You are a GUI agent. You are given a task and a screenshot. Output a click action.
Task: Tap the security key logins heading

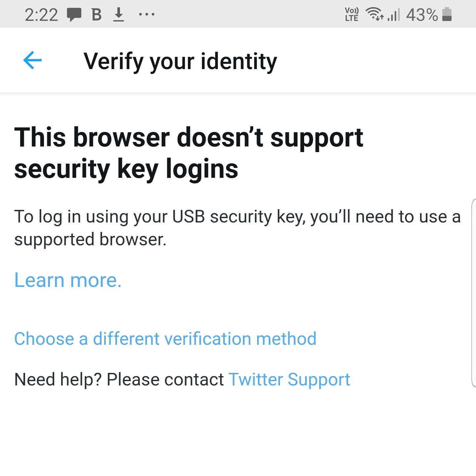coord(189,153)
